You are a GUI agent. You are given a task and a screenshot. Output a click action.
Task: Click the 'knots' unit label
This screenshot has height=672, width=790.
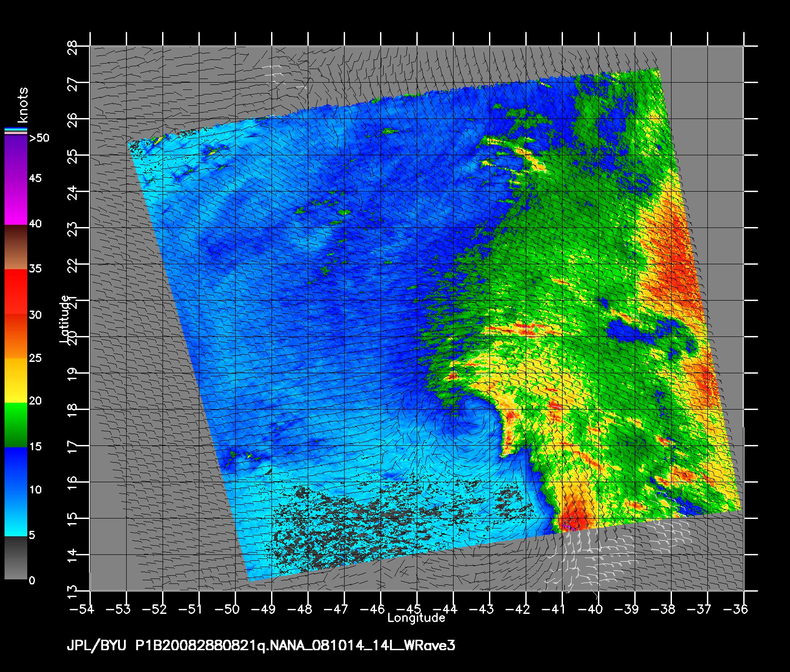click(x=22, y=105)
